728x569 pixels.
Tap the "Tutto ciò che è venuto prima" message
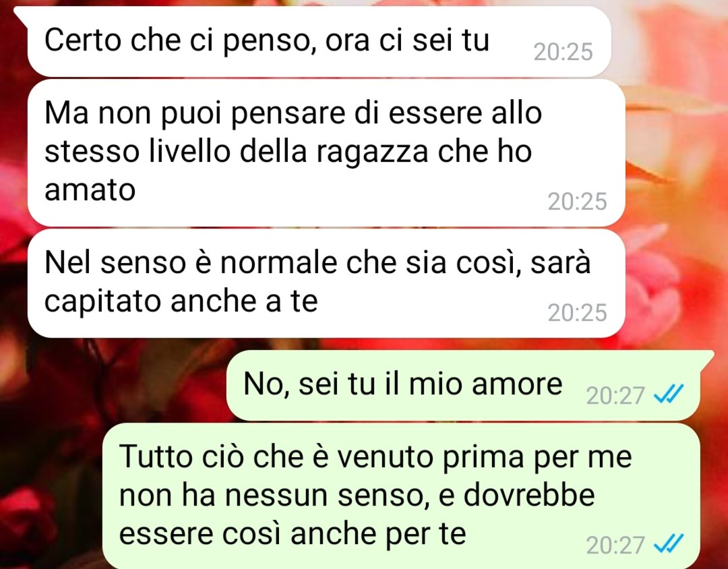coord(400,496)
